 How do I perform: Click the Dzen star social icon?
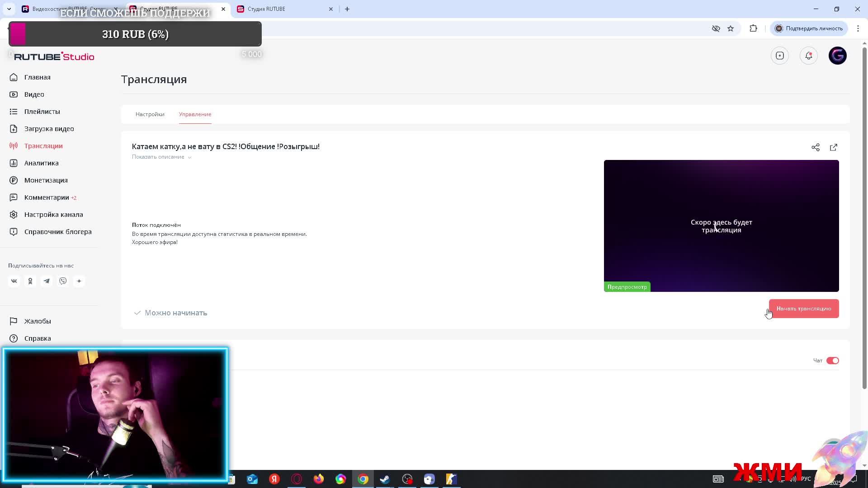79,281
